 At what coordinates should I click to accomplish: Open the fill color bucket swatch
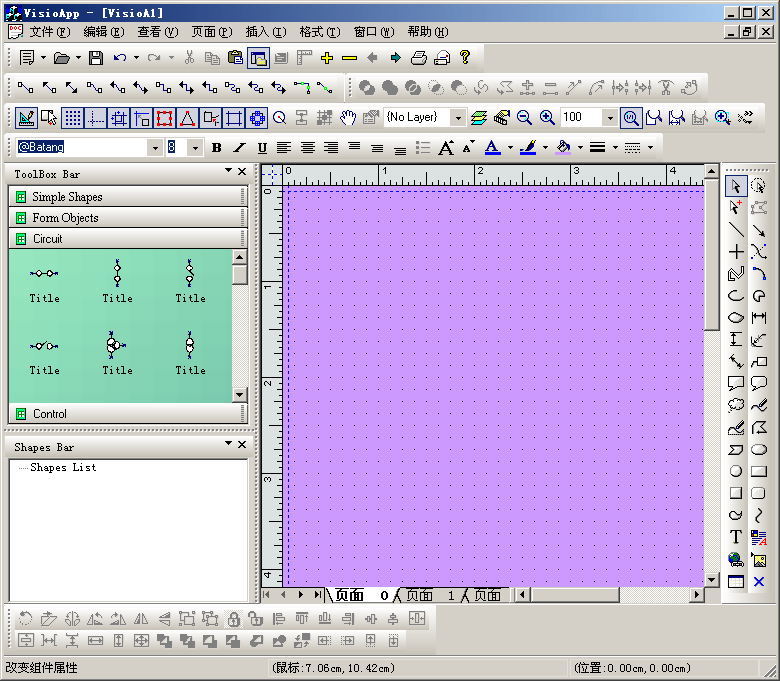pyautogui.click(x=563, y=148)
